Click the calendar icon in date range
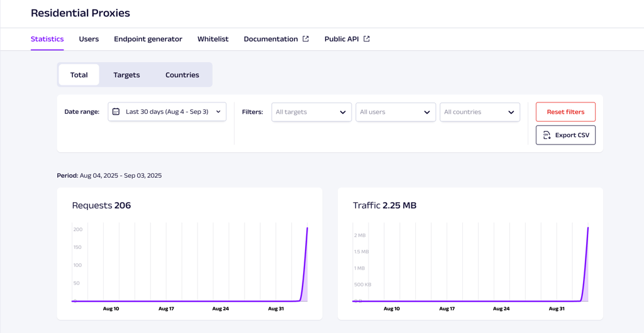Viewport: 644px width, 333px height. 116,112
